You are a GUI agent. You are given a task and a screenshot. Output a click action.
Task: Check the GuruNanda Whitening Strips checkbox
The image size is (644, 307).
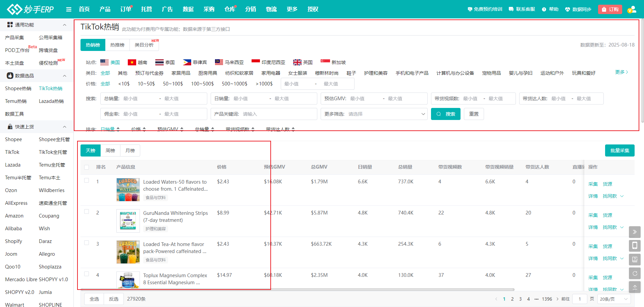87,211
